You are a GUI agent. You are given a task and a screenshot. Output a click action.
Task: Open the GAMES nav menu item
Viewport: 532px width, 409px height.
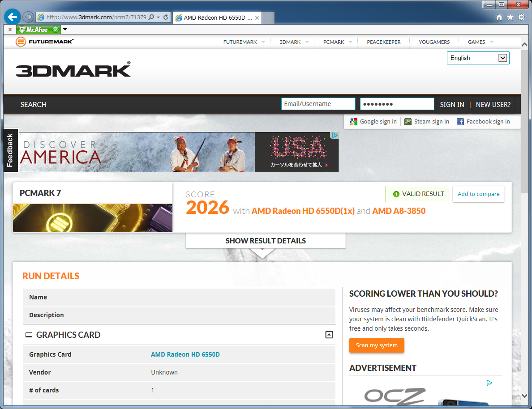pos(476,42)
